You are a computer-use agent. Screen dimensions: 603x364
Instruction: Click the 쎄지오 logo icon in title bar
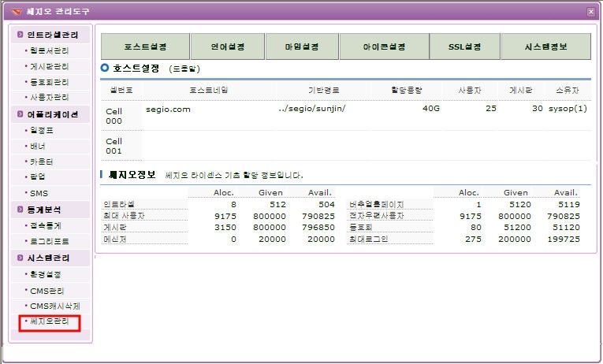[x=17, y=11]
